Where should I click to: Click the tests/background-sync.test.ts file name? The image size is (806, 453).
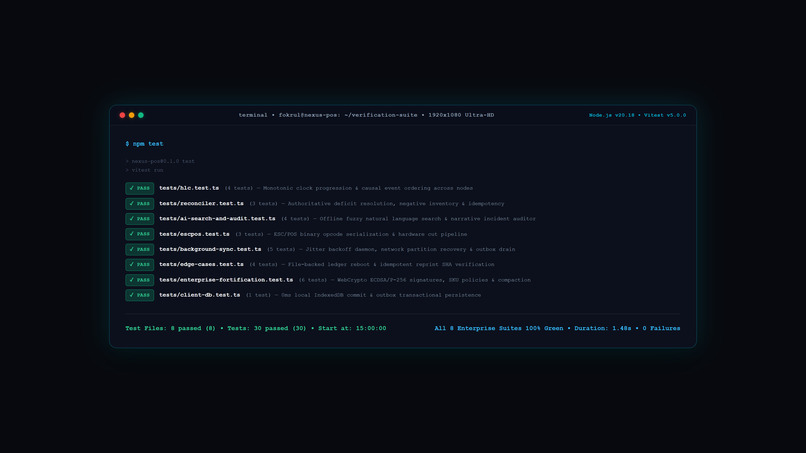210,249
